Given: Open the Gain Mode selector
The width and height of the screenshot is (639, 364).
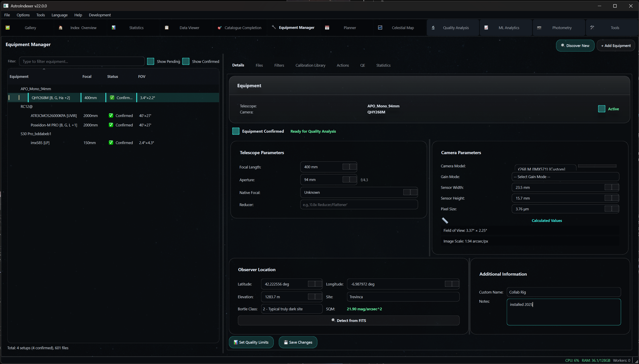Looking at the screenshot, I should tap(565, 177).
